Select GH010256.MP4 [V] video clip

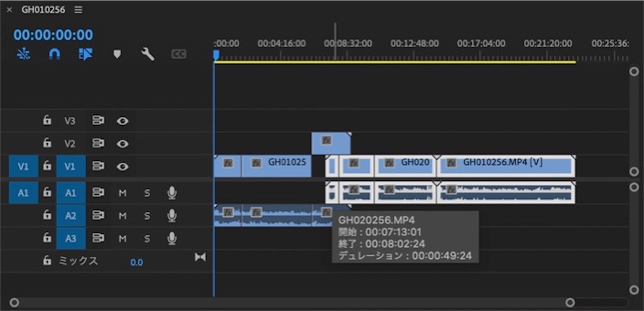pyautogui.click(x=506, y=166)
